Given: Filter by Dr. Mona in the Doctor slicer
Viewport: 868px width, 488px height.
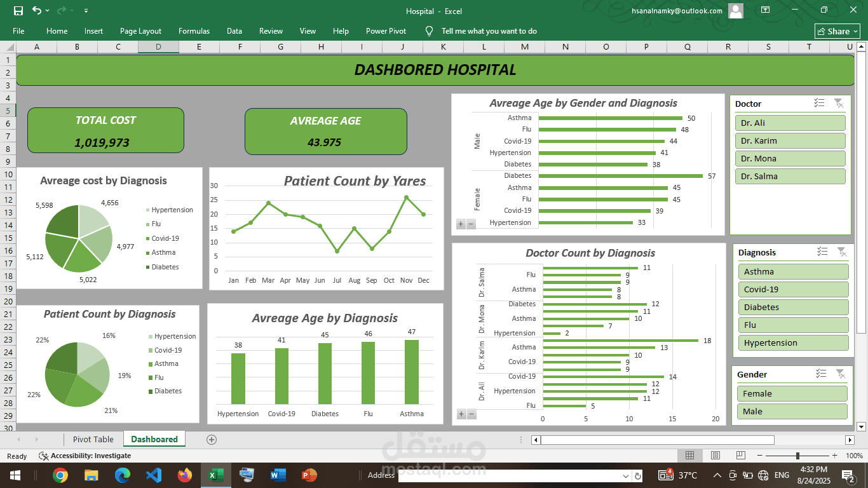Looking at the screenshot, I should click(790, 159).
